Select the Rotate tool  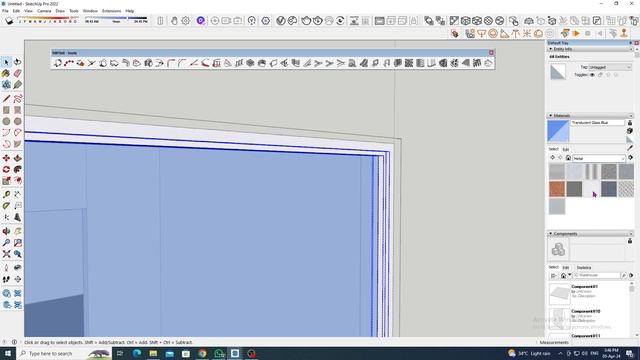[x=6, y=169]
